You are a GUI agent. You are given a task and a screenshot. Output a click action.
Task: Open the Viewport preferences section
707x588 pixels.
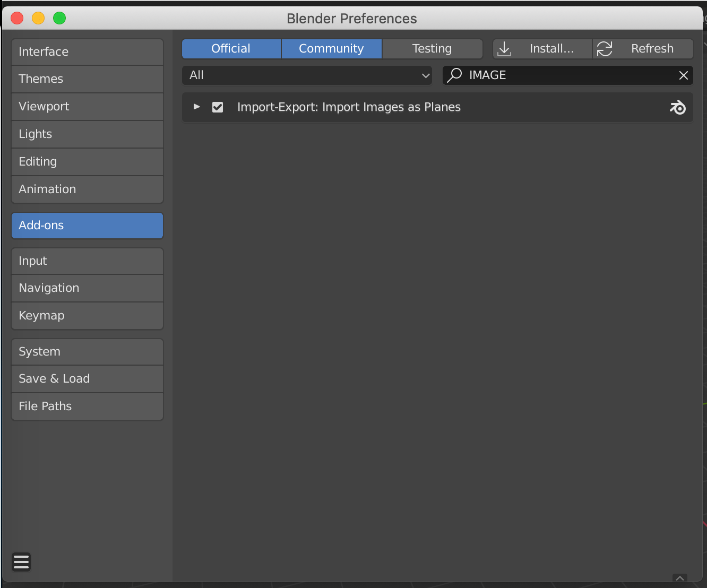pos(87,107)
